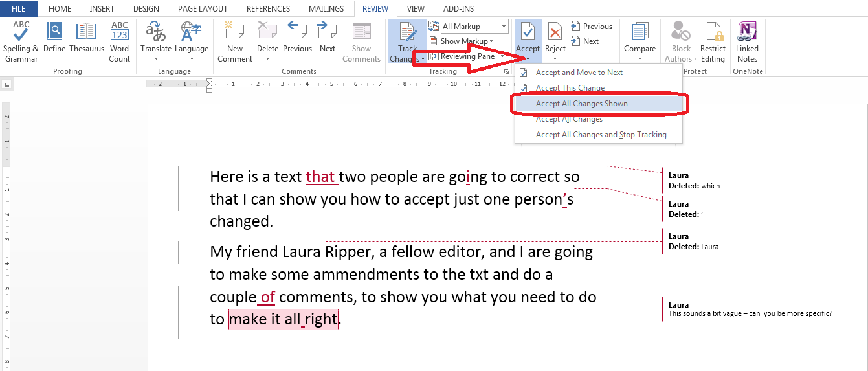Open Linked Notes in OneNote
The height and width of the screenshot is (371, 868).
747,41
